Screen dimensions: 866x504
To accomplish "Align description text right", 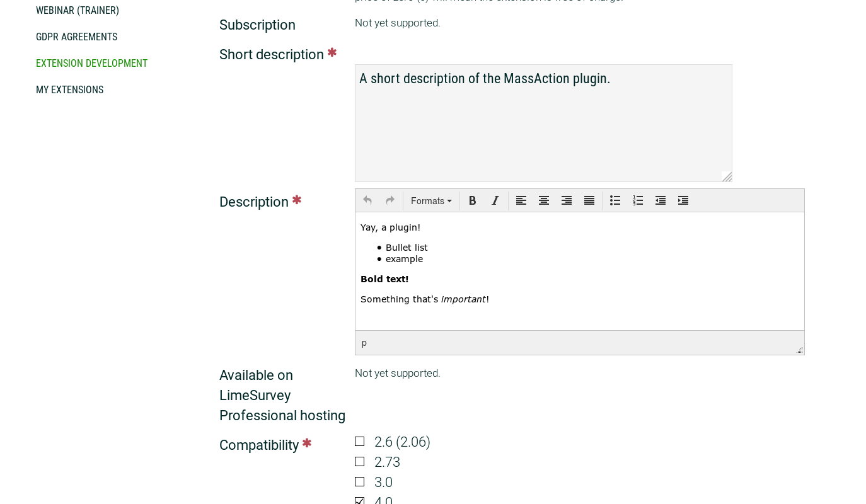I will (567, 200).
